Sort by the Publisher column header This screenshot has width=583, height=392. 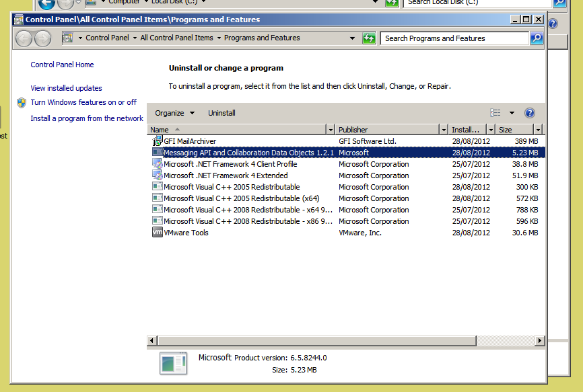388,130
